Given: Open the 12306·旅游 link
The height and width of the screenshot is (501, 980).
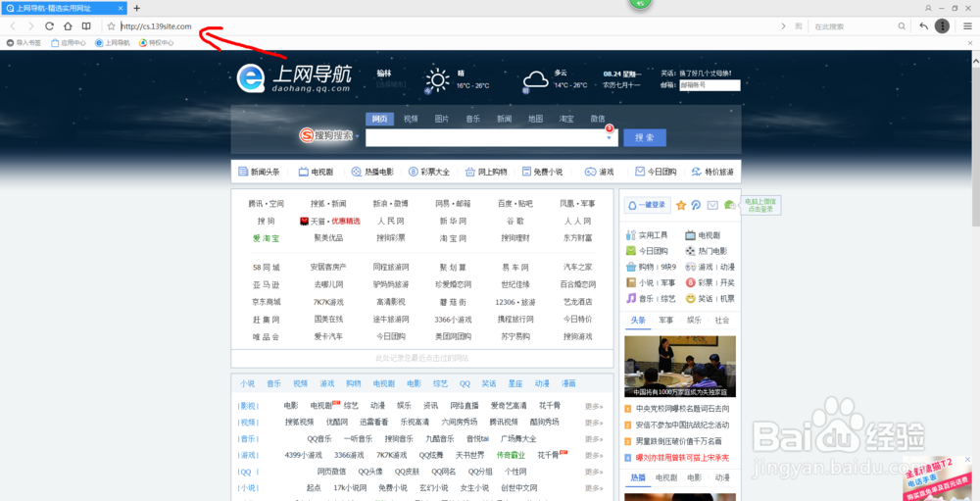Looking at the screenshot, I should coord(515,301).
